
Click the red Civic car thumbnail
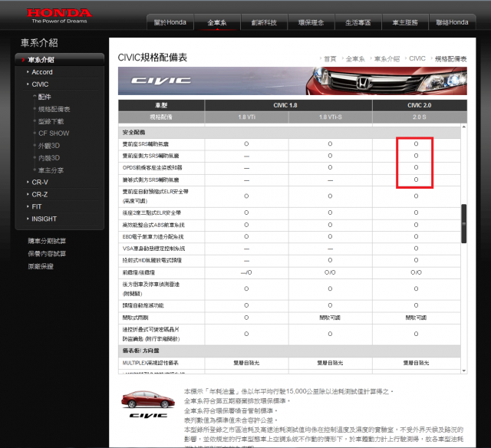(148, 399)
